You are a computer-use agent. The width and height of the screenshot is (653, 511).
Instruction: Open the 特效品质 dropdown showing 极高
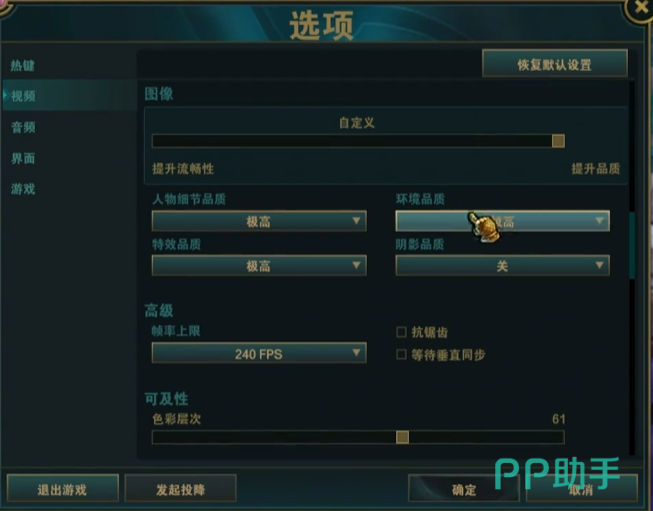259,265
